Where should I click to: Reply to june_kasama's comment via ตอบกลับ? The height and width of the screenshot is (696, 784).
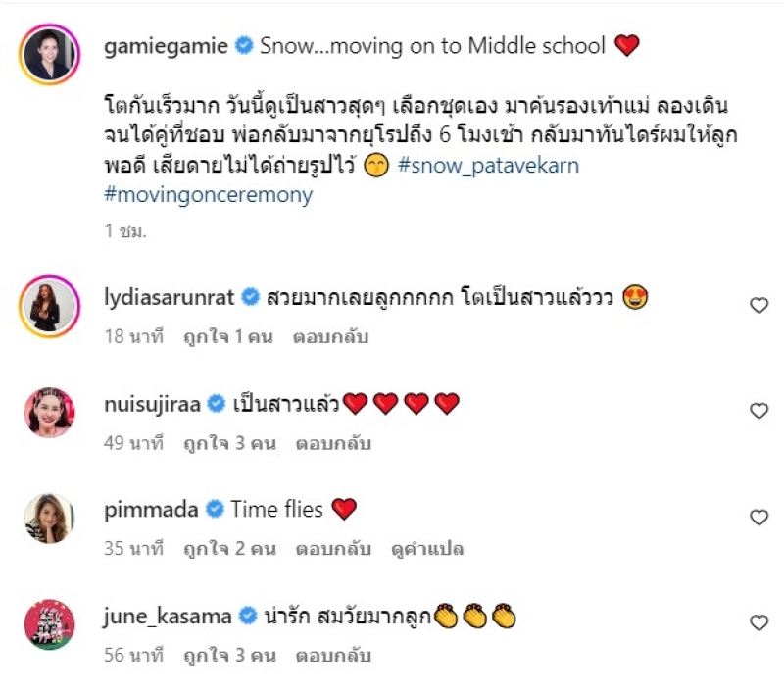(333, 656)
